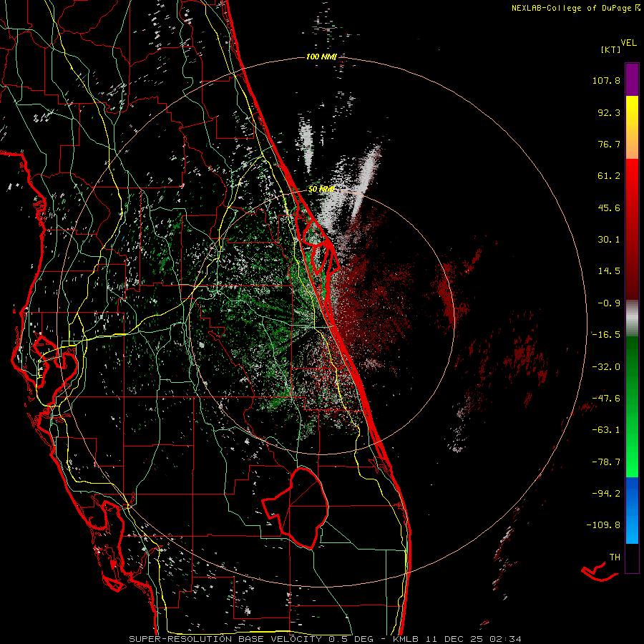Viewport: 644px width, 644px height.
Task: Click the -63.1 velocity scale value
Action: 606,430
